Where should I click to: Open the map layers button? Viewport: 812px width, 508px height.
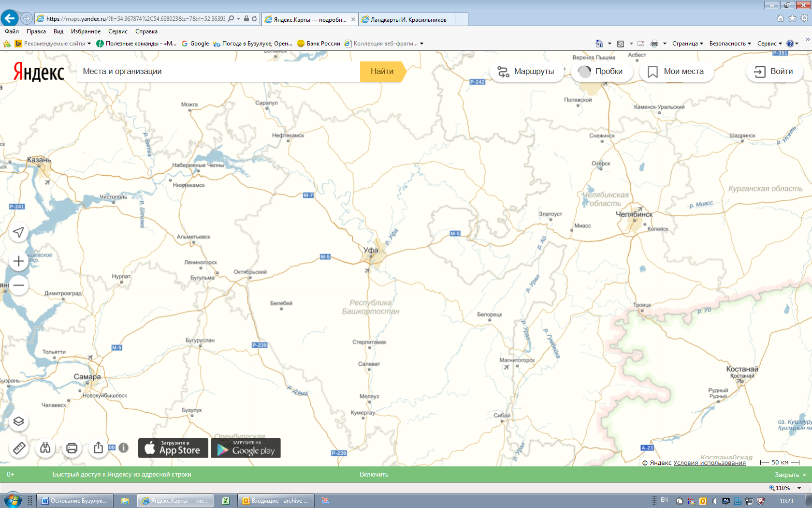[19, 421]
